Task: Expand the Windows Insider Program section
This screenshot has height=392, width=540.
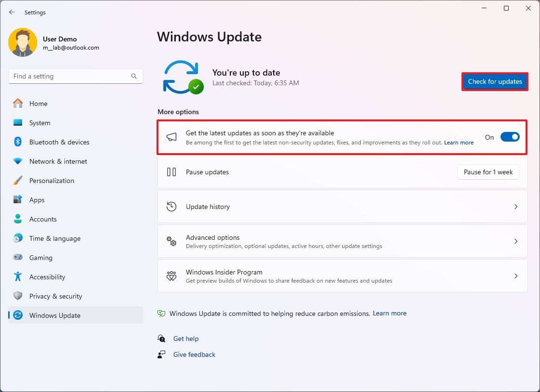Action: click(515, 276)
